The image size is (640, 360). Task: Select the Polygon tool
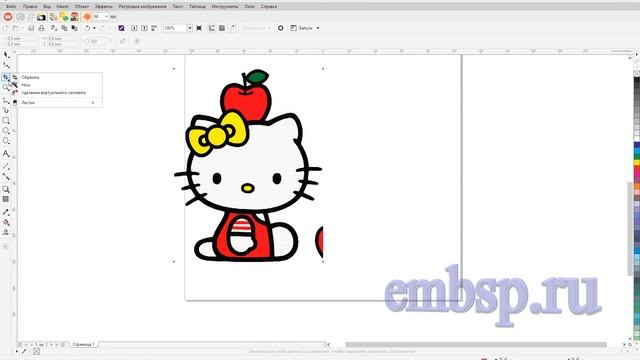coord(6,141)
